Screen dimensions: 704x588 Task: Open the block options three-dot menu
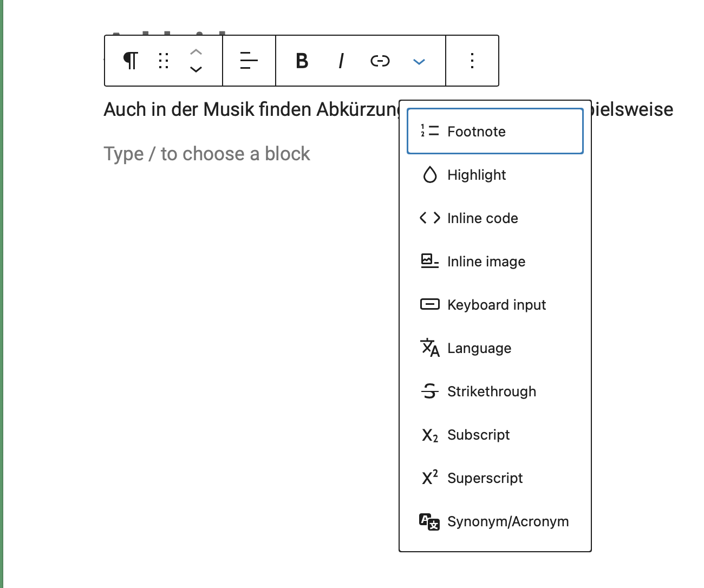click(x=472, y=61)
